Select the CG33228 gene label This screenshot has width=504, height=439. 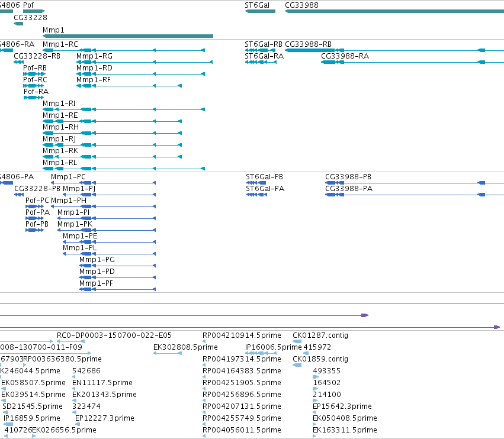click(x=30, y=17)
